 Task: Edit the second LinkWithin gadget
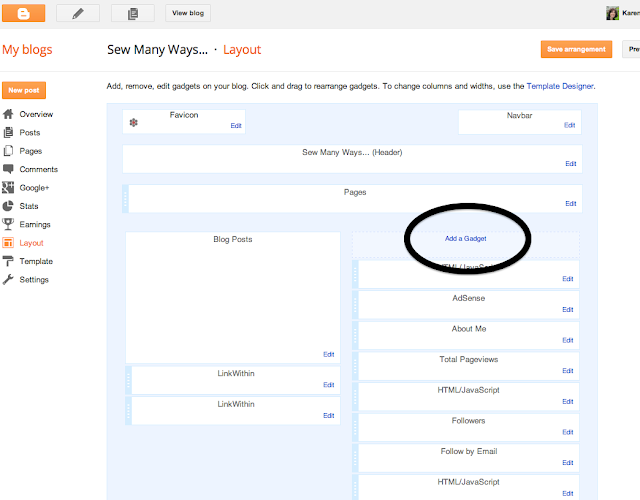coord(329,416)
